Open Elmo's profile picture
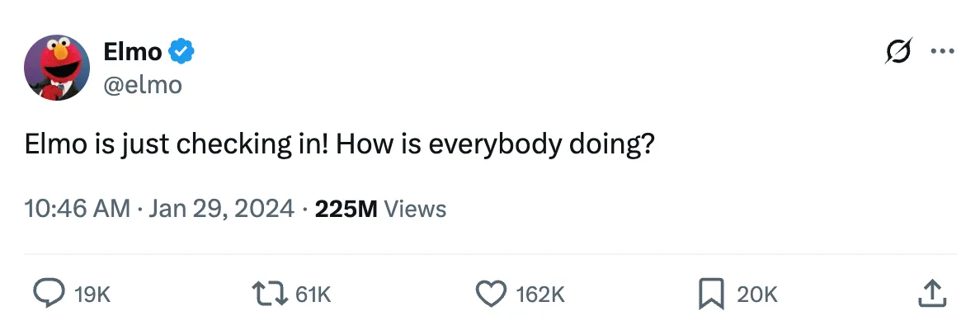The image size is (980, 330). pyautogui.click(x=57, y=68)
